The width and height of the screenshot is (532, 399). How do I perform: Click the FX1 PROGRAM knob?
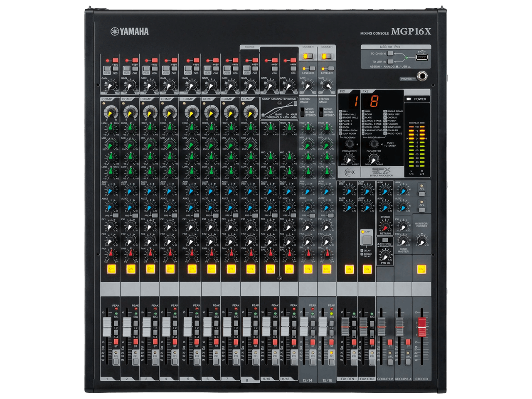click(x=350, y=143)
